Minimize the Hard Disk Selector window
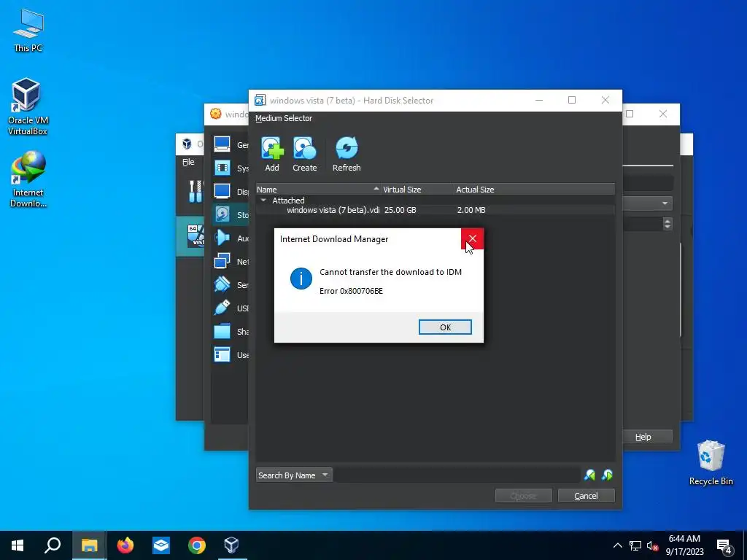Viewport: 747px width, 560px height. 539,100
